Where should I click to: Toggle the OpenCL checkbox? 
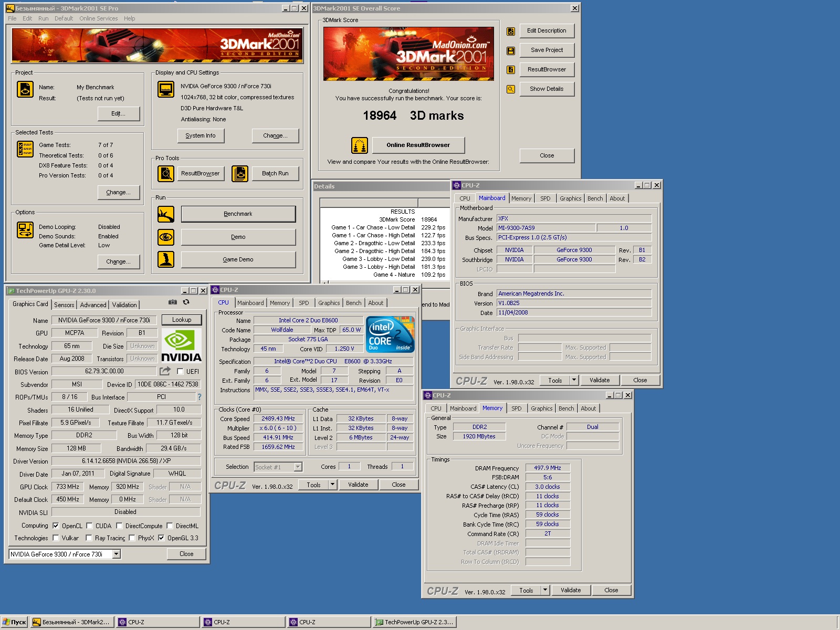click(x=56, y=526)
